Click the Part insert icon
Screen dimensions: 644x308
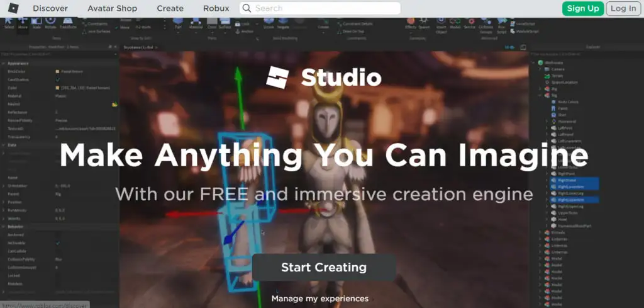tap(177, 24)
